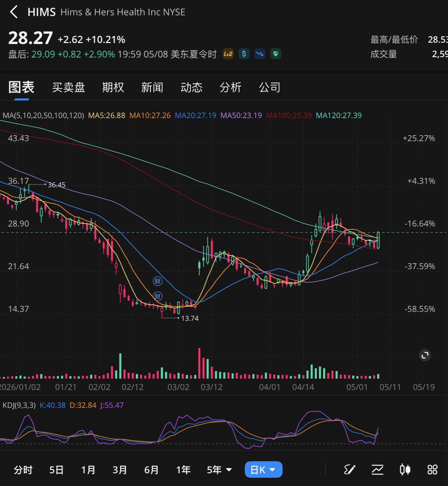Tap the current price 28.27
The height and width of the screenshot is (486, 448).
(31, 38)
